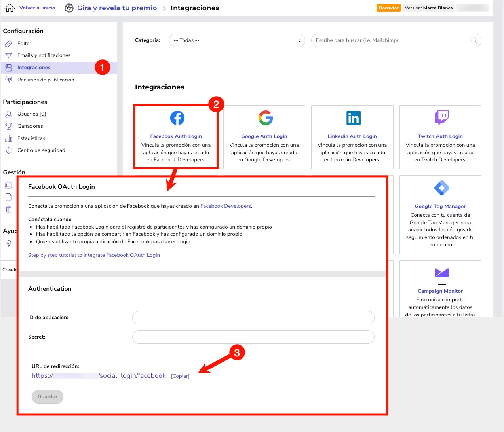Follow the Facebook Developers link in description
The width and height of the screenshot is (504, 432).
point(226,206)
